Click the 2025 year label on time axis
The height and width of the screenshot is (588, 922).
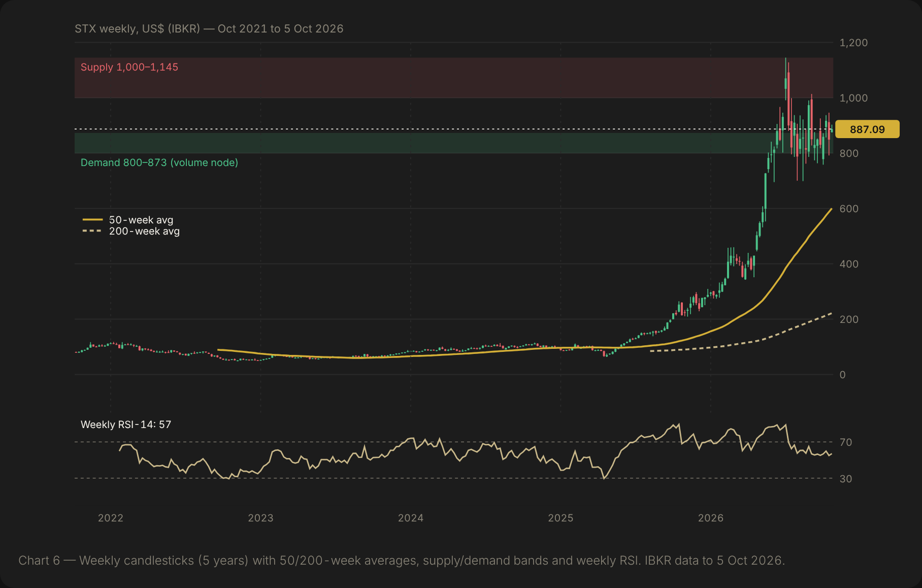pos(561,518)
